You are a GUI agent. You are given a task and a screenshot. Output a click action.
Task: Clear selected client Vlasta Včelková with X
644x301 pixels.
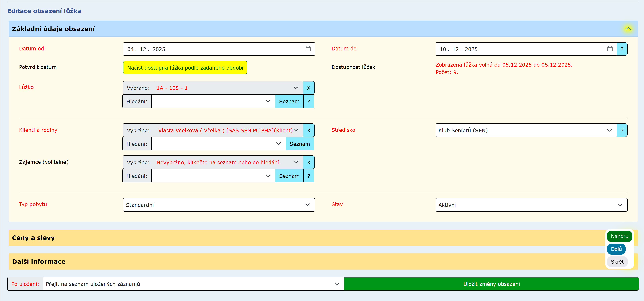(x=308, y=130)
